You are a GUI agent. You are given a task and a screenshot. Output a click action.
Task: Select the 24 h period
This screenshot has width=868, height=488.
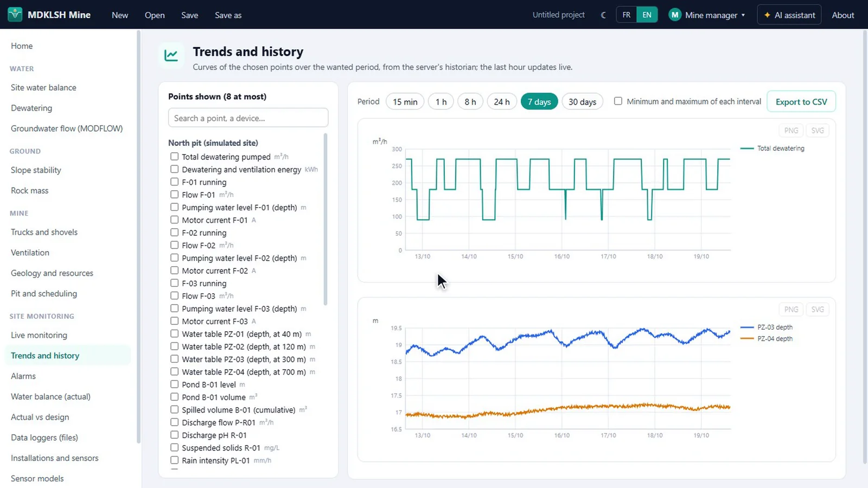pos(502,101)
